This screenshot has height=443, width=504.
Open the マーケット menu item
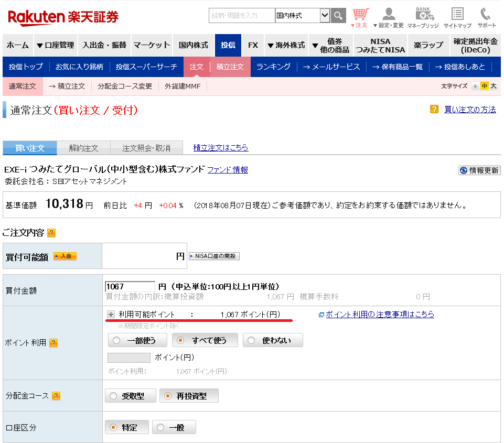coord(152,45)
